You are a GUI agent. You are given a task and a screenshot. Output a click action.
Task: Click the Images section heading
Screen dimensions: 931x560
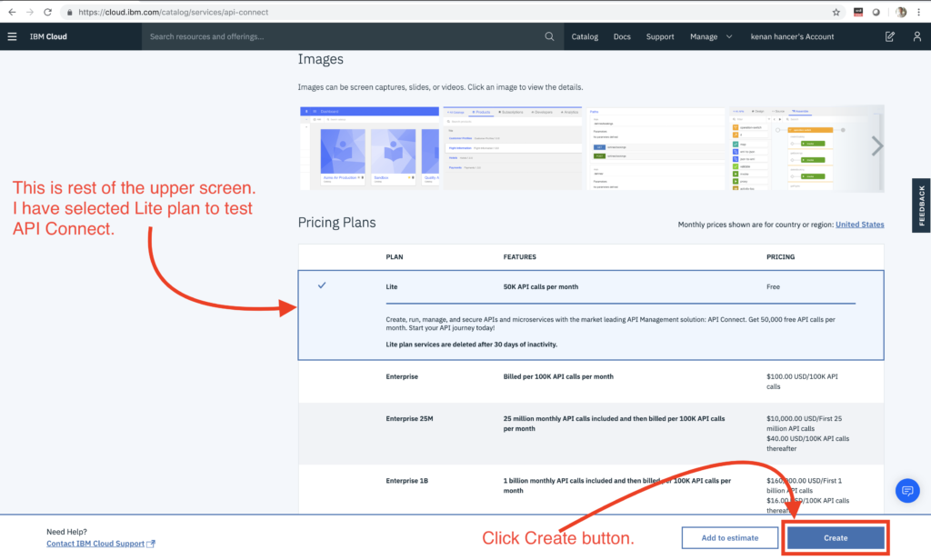tap(321, 59)
